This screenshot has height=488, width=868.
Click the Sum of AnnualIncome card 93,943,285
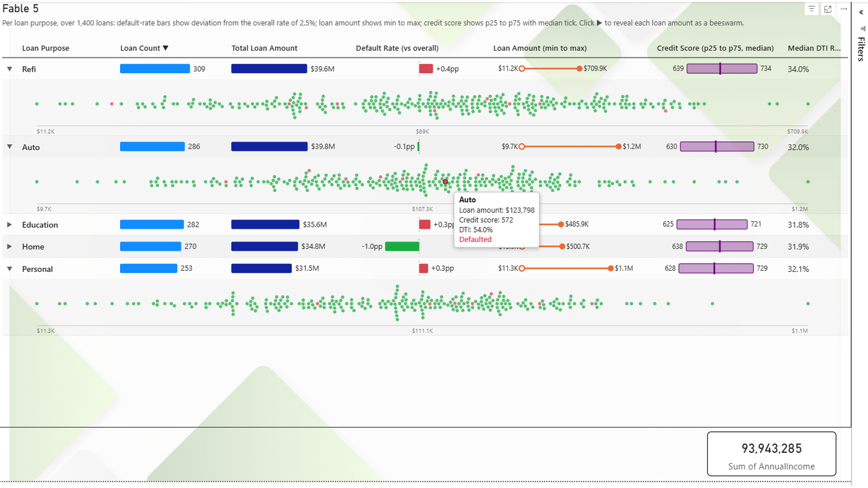771,454
